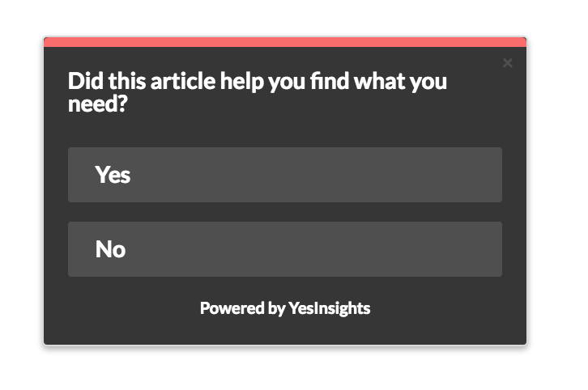This screenshot has width=588, height=390.
Task: Click the word 'need?' in the question
Action: coord(97,104)
